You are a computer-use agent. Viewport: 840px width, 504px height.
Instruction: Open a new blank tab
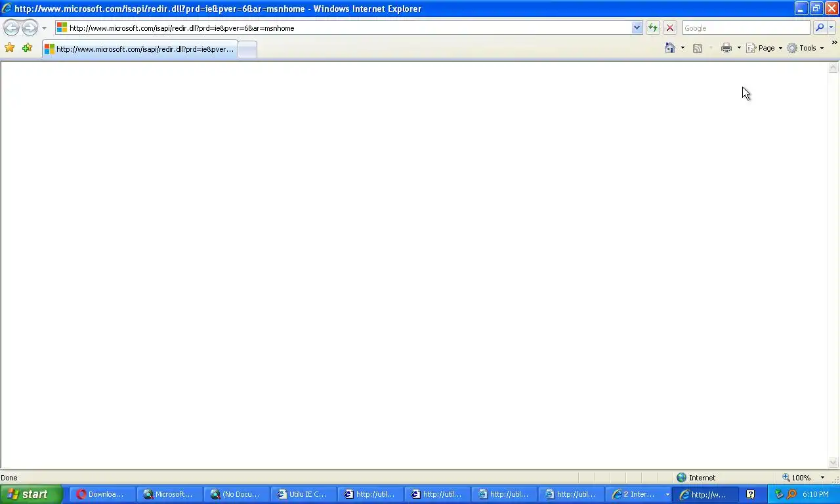247,49
